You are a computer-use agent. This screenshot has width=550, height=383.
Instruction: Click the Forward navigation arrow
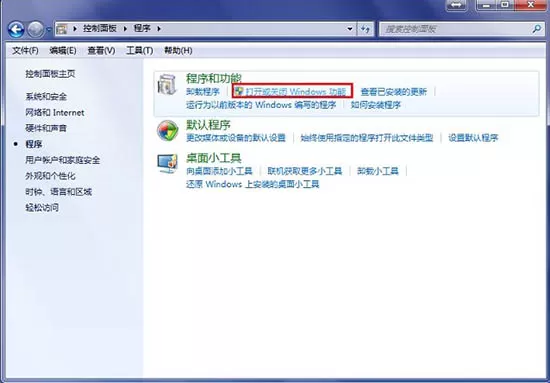[35, 29]
